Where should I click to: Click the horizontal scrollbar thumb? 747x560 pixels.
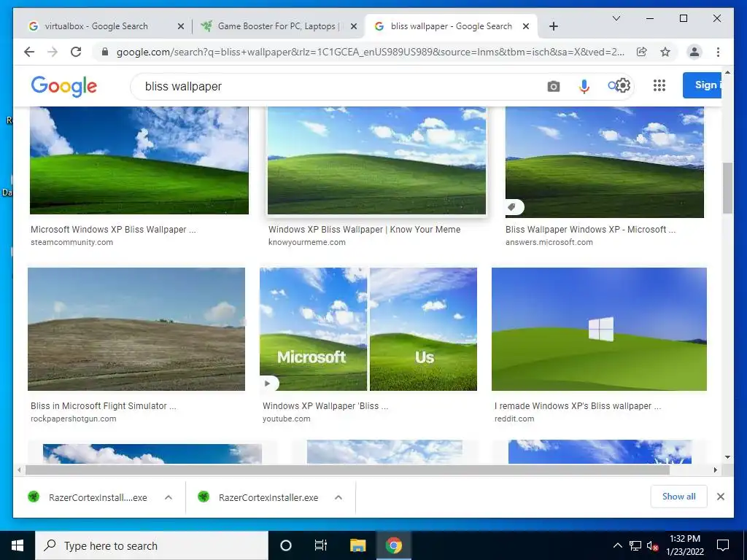(347, 470)
